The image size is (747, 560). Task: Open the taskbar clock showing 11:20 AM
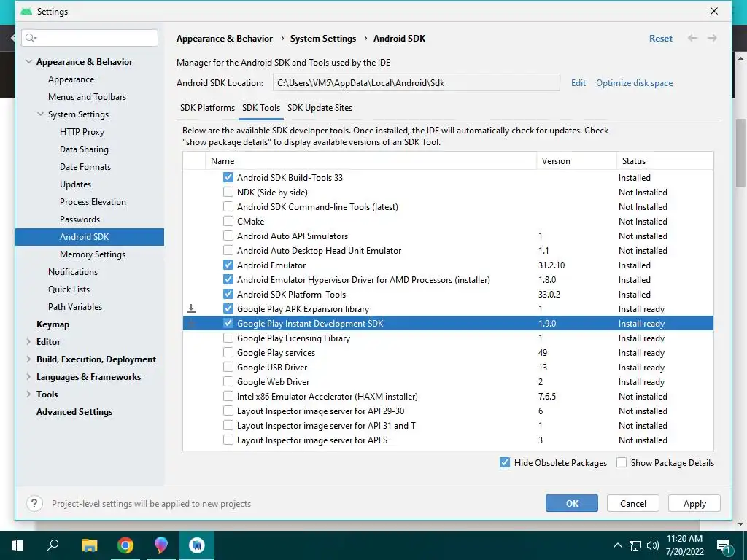684,545
